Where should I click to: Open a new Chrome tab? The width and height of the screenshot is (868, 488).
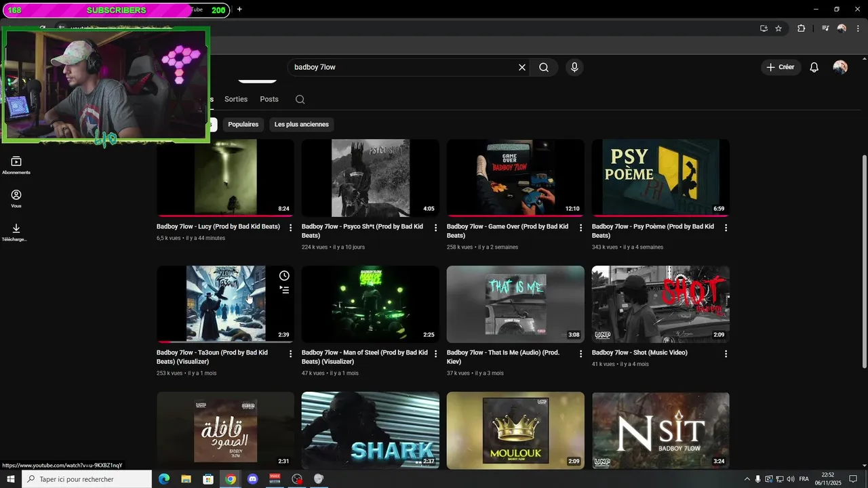coord(239,9)
